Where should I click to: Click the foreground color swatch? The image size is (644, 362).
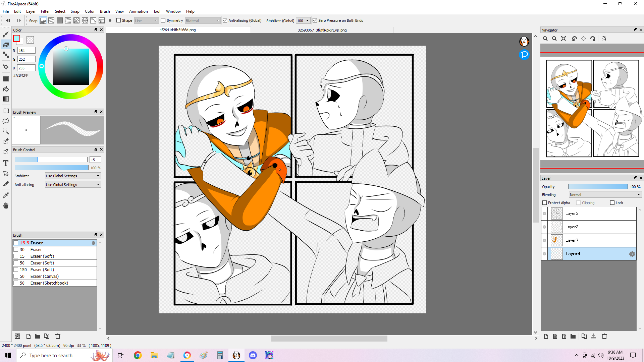[x=16, y=39]
